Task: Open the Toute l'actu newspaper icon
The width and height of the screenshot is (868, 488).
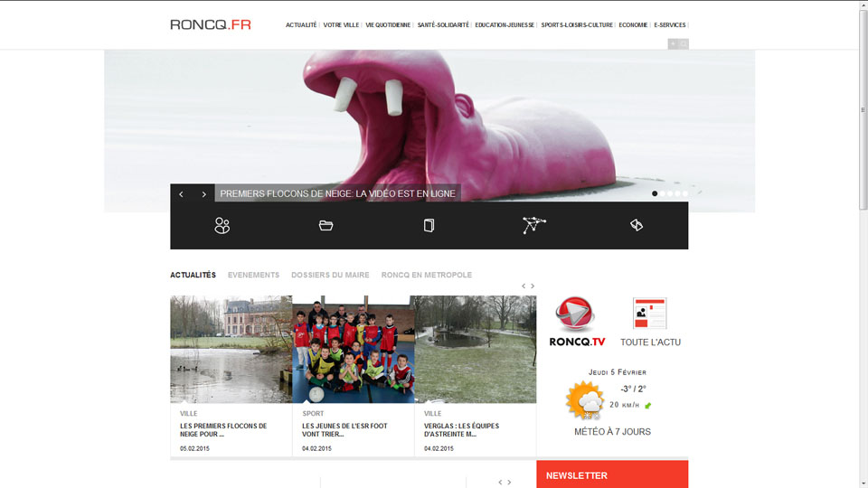Action: (650, 314)
